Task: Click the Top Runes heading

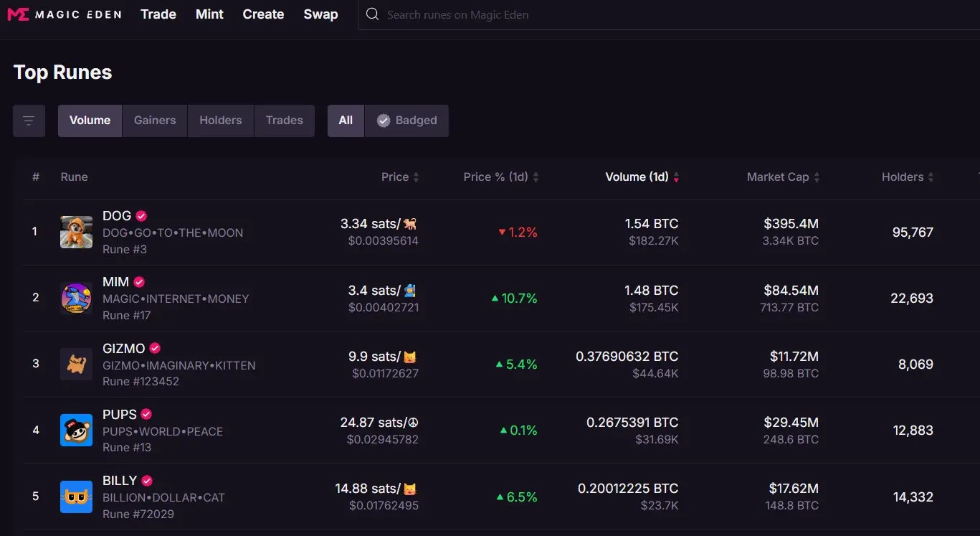Action: pos(62,72)
